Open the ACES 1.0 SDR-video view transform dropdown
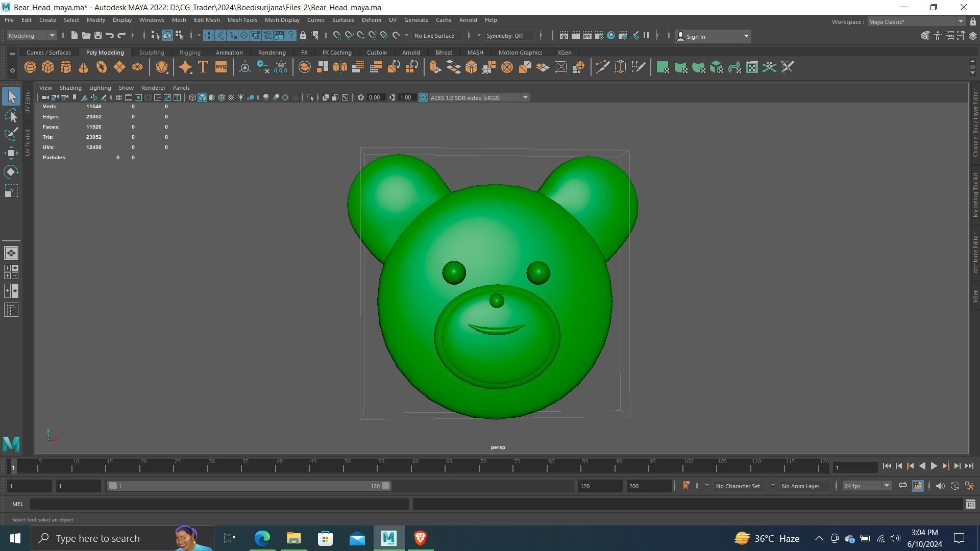Screen dimensions: 980x551 479,97
